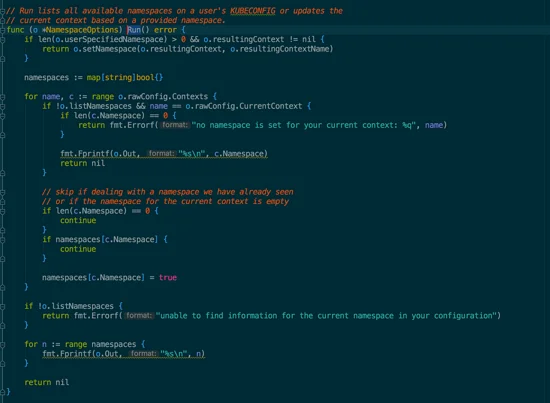Click the 'range' keyword in 'for n := range namespaces'
This screenshot has width=550, height=403.
(76, 344)
